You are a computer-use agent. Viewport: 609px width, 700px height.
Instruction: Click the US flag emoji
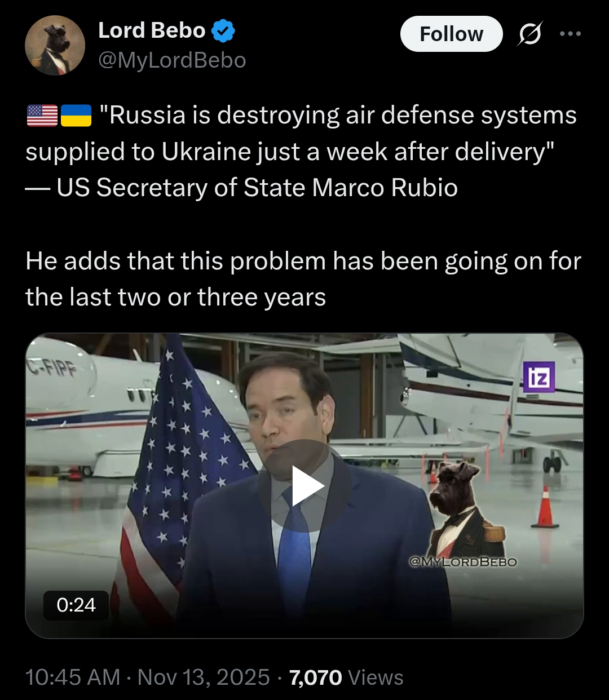pos(42,116)
